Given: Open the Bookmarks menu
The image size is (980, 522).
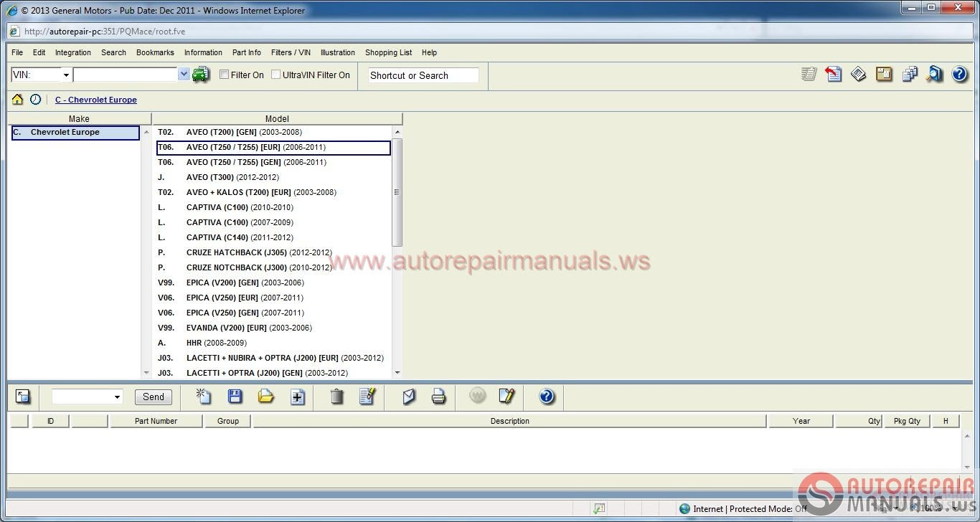Looking at the screenshot, I should pyautogui.click(x=155, y=52).
